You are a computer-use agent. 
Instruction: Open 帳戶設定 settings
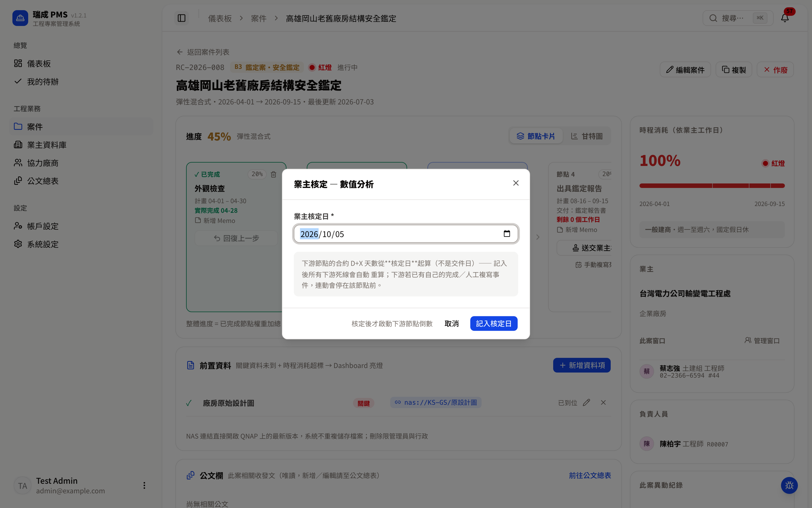click(81, 226)
